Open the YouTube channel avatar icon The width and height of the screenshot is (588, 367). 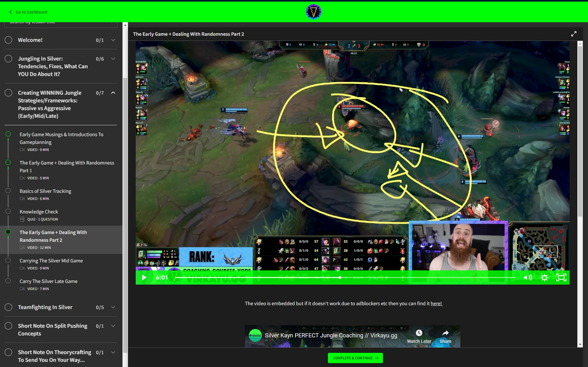click(x=255, y=335)
